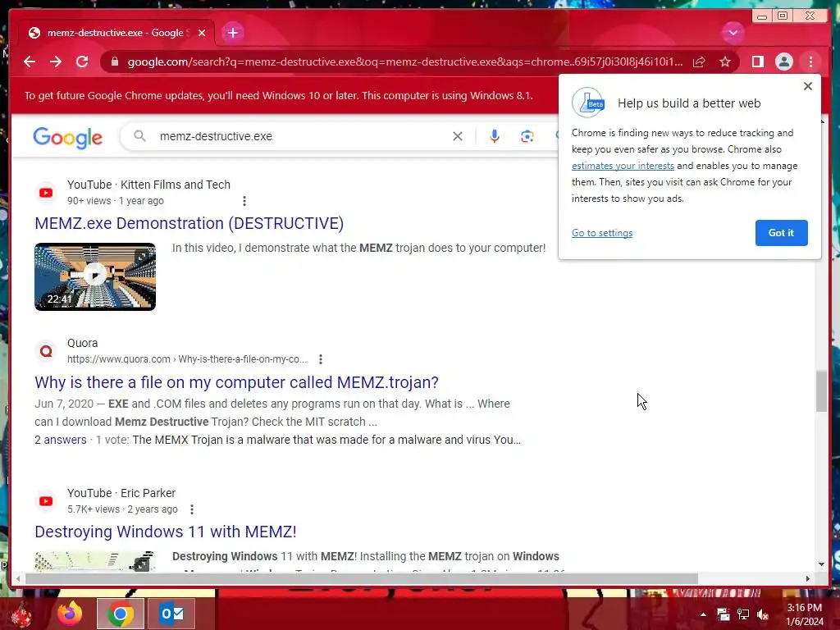Image resolution: width=840 pixels, height=630 pixels.
Task: Close the memz-destructive.exe tab
Action: coord(202,33)
